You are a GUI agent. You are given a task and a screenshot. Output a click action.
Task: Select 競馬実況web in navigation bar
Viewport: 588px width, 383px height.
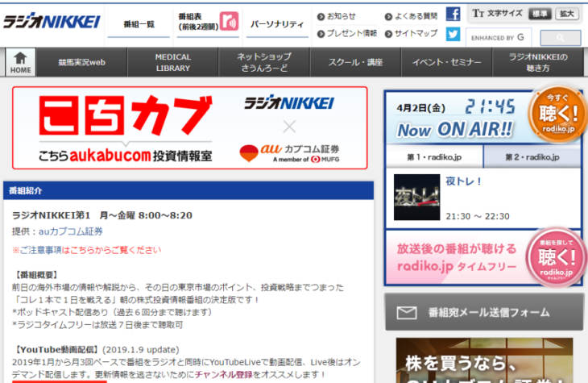(83, 63)
